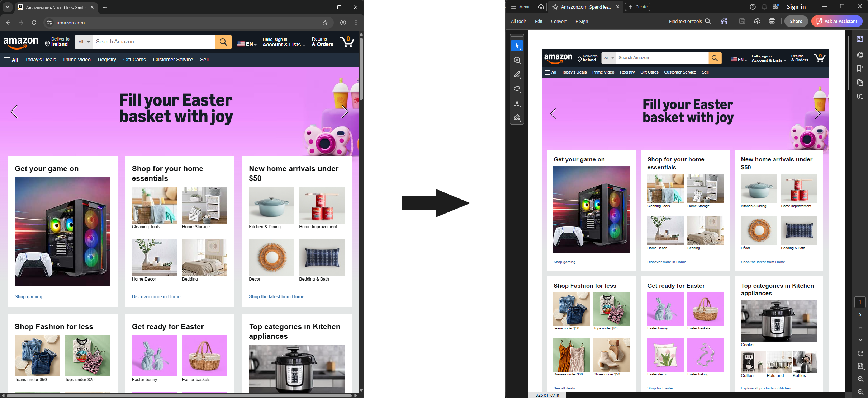Screen dimensions: 868x398
Task: Open the Comment speech-bubble tool
Action: (517, 60)
